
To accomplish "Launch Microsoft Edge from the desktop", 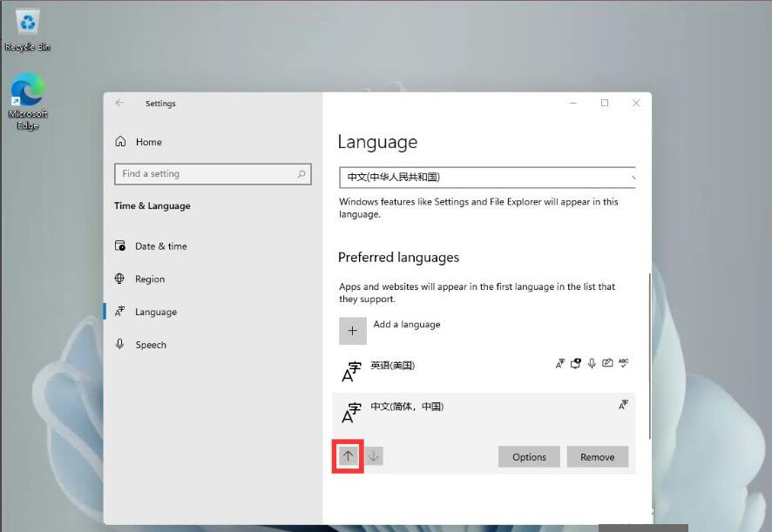I will (28, 101).
